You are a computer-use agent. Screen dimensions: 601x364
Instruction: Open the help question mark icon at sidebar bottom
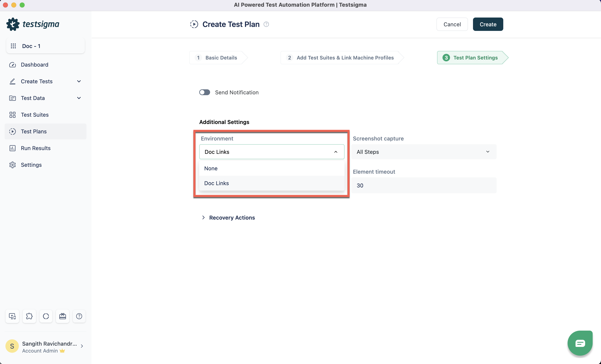(x=79, y=316)
